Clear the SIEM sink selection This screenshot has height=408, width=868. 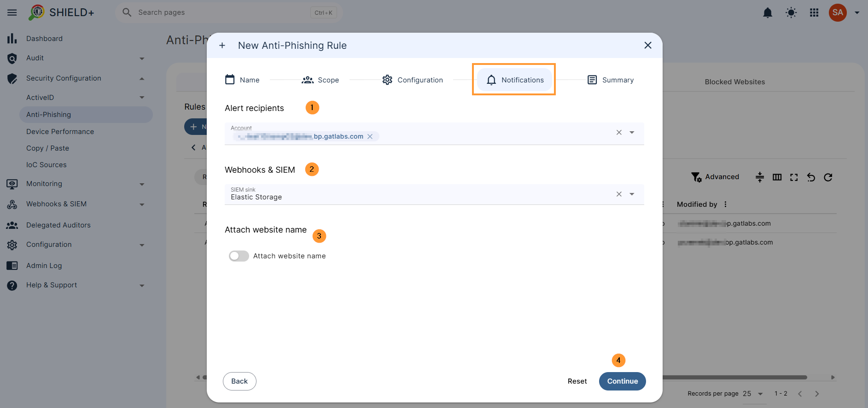[619, 194]
